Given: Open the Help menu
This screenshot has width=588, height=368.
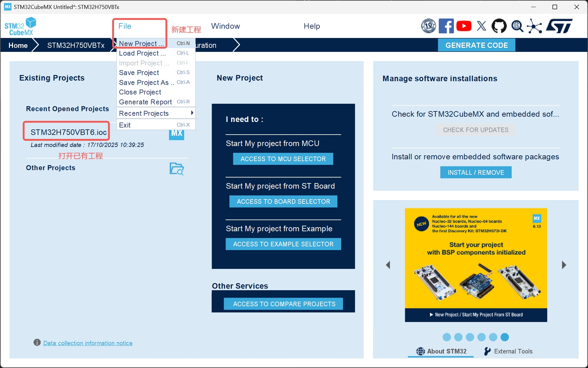Looking at the screenshot, I should [312, 26].
